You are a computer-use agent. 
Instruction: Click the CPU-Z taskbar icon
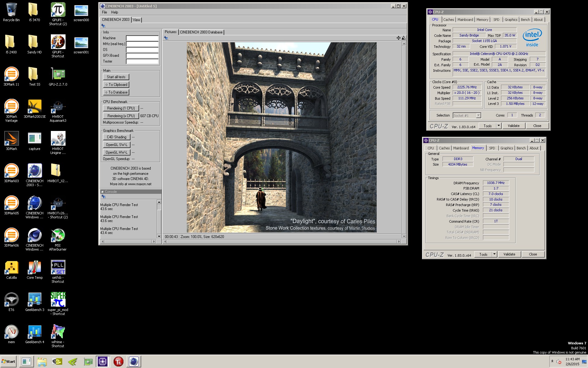coord(103,362)
